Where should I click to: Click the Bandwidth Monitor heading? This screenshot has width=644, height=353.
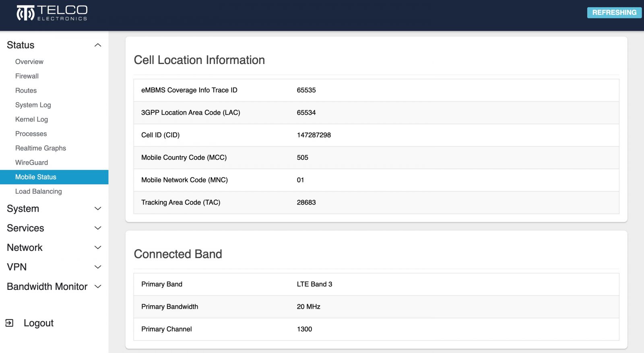pyautogui.click(x=47, y=287)
